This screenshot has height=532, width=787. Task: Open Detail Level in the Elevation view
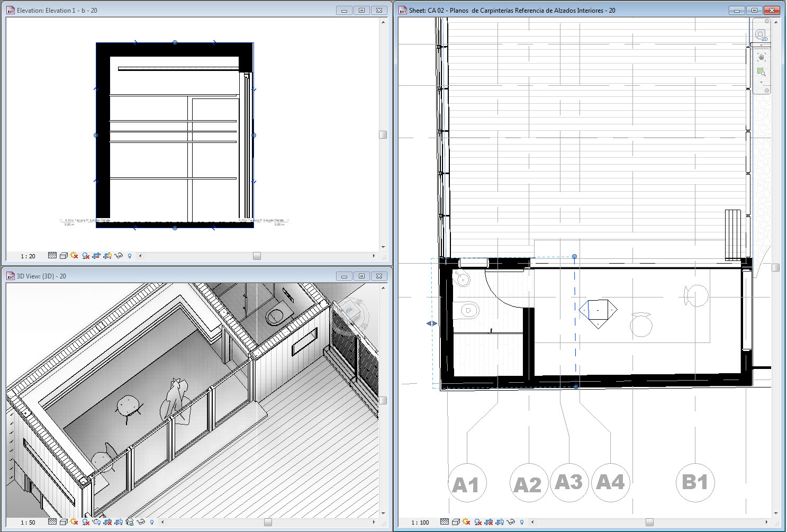click(52, 256)
